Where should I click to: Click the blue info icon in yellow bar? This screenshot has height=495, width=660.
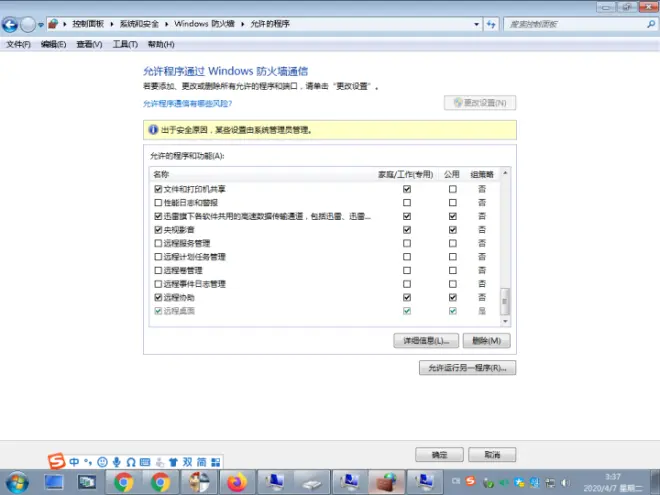tap(153, 130)
